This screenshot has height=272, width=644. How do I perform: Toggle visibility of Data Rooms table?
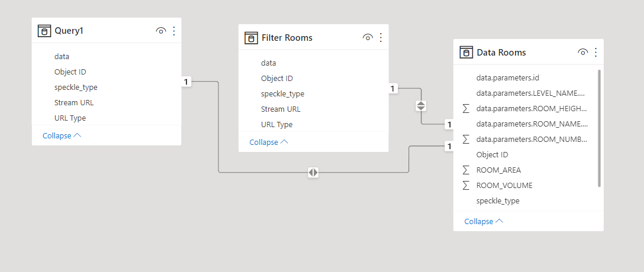pos(582,53)
